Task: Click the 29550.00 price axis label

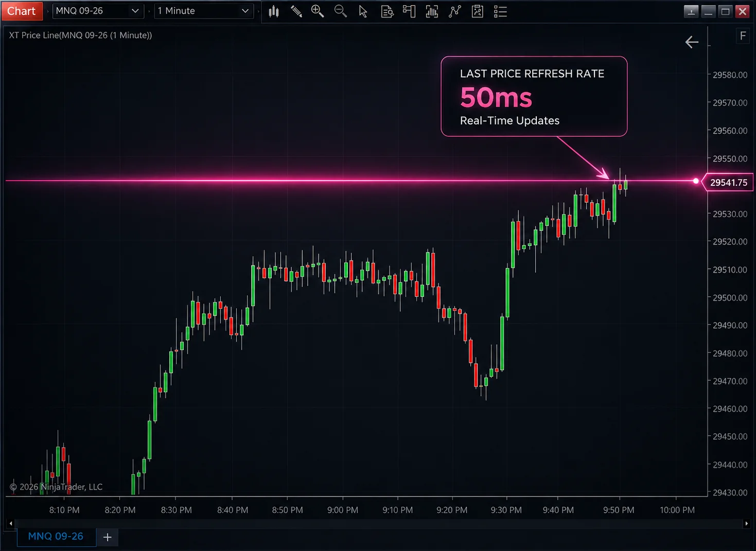Action: pyautogui.click(x=730, y=158)
